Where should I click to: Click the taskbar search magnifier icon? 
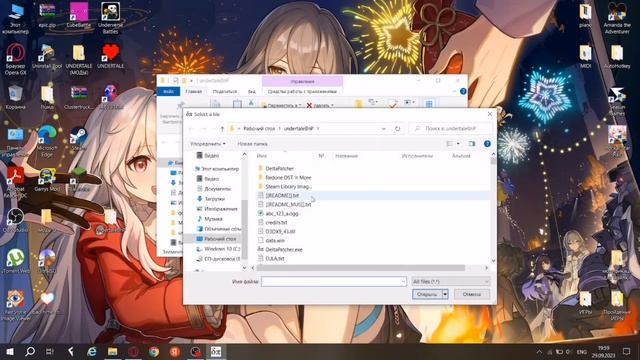[x=30, y=351]
